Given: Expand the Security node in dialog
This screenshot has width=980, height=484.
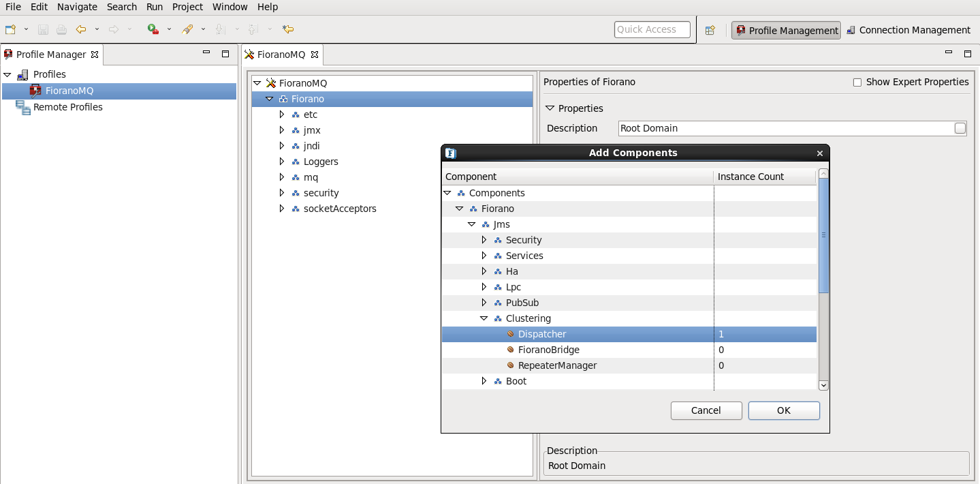Looking at the screenshot, I should click(x=484, y=240).
